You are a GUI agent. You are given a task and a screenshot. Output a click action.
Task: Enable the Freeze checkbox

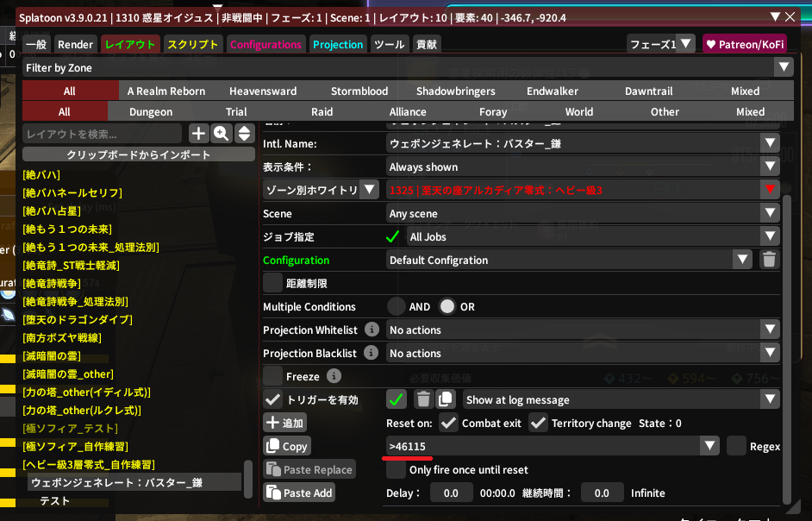point(273,376)
